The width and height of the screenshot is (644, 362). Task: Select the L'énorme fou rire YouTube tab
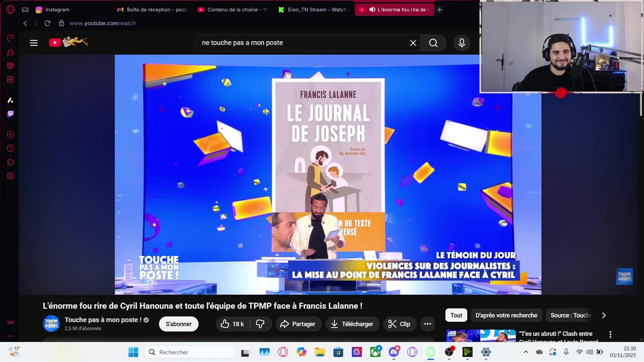tap(394, 10)
